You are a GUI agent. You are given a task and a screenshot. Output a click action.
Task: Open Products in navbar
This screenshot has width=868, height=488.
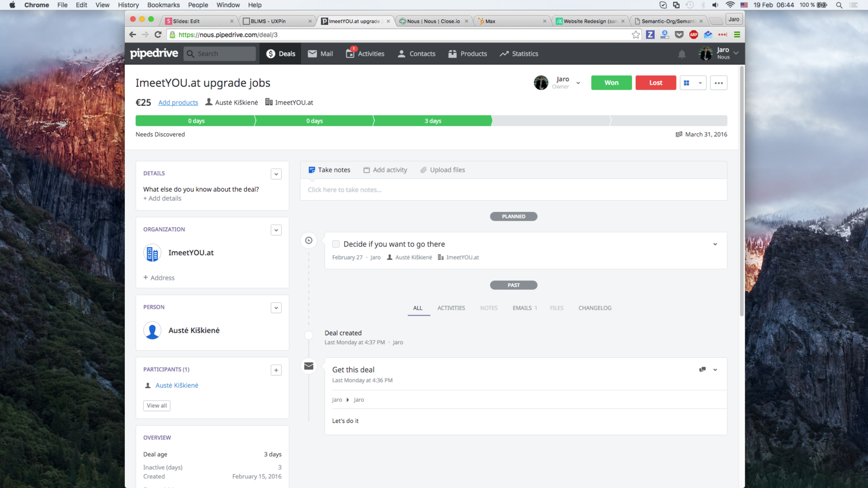click(x=468, y=54)
